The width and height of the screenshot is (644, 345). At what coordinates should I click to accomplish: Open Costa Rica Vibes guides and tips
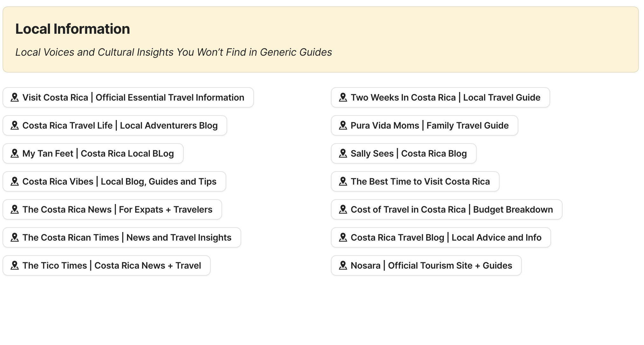114,181
